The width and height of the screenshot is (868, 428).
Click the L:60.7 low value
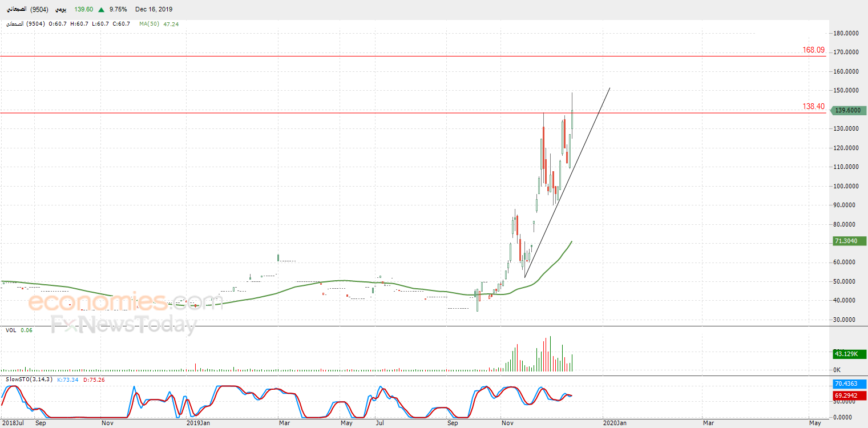100,24
